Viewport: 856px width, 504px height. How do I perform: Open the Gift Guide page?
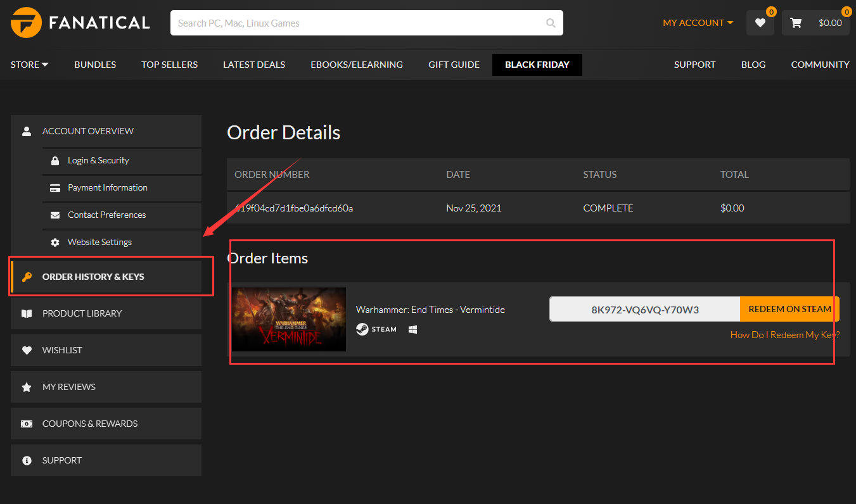454,65
